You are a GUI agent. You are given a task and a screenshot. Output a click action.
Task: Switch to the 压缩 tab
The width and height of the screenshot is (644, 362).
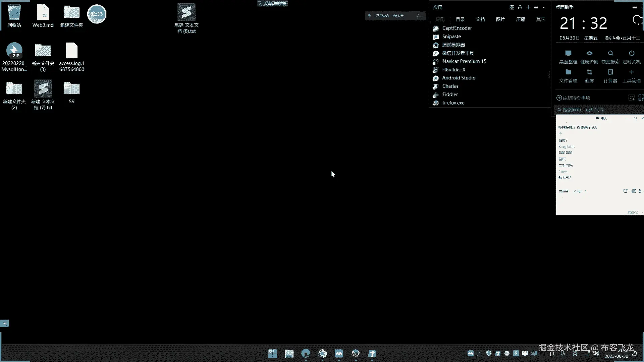(521, 19)
